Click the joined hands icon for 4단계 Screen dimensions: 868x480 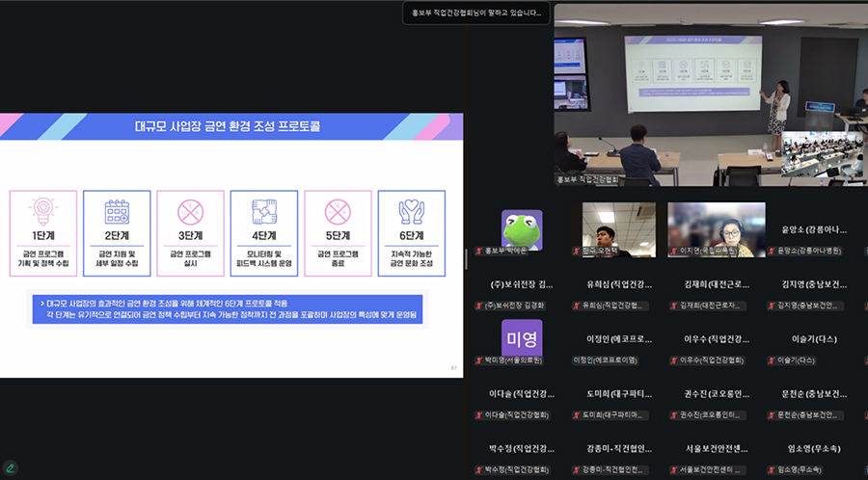click(x=264, y=211)
